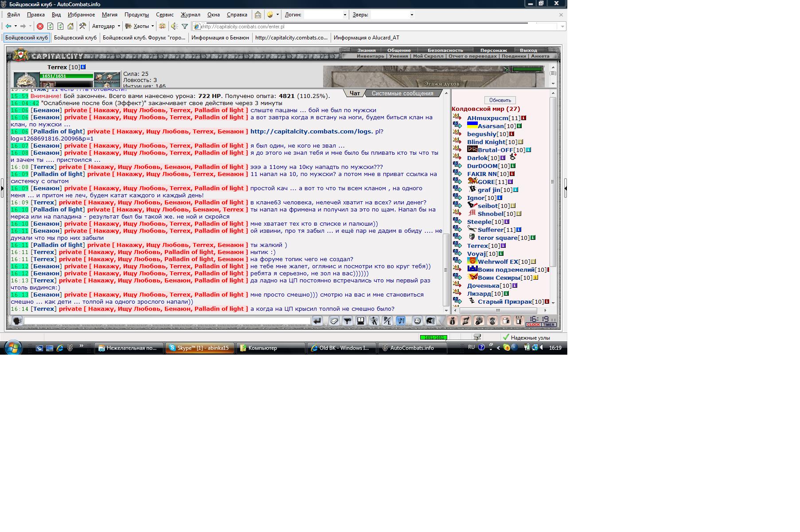Click the helmet chat settings icon

[430, 321]
